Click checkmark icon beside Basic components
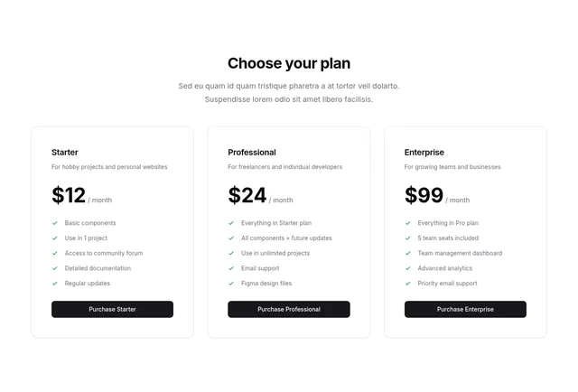Image resolution: width=578 pixels, height=392 pixels. coord(55,223)
